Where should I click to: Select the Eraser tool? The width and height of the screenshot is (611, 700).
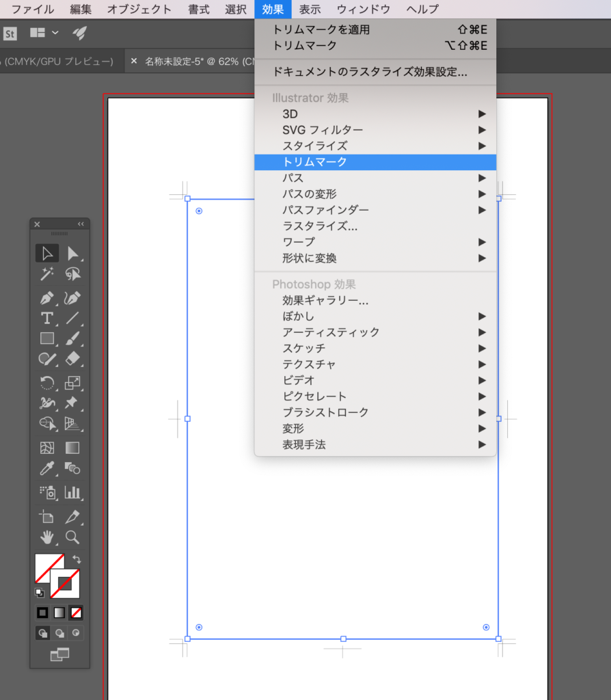coord(72,358)
